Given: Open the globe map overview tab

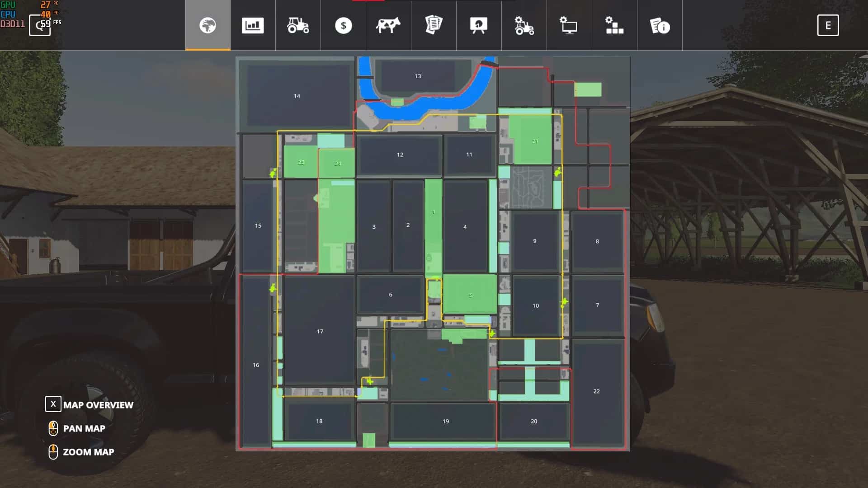Looking at the screenshot, I should [208, 25].
